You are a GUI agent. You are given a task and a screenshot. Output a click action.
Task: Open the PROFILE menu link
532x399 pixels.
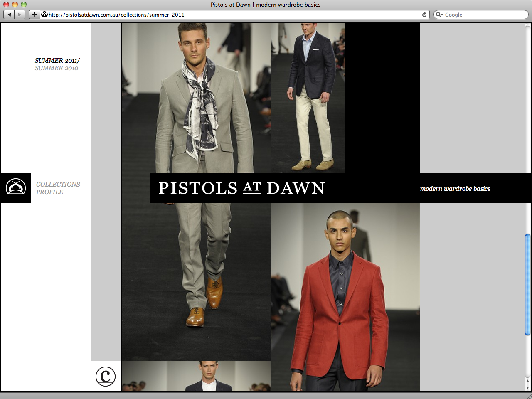[x=49, y=192]
